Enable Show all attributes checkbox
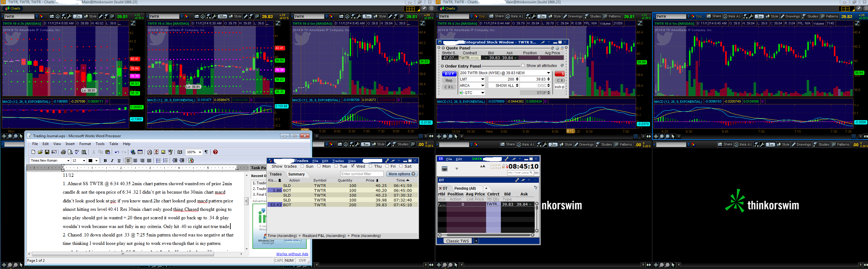 point(523,66)
